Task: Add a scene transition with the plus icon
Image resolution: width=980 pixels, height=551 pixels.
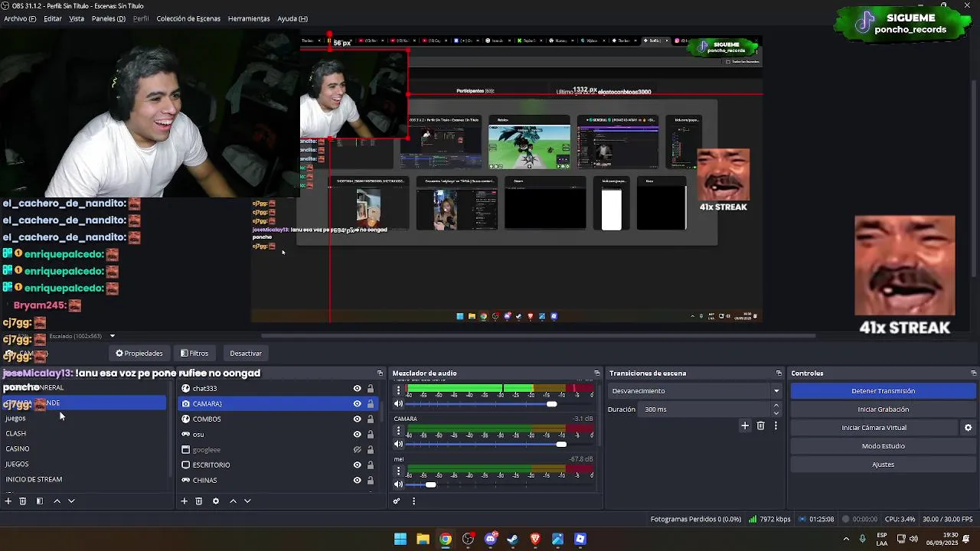Action: pyautogui.click(x=745, y=425)
